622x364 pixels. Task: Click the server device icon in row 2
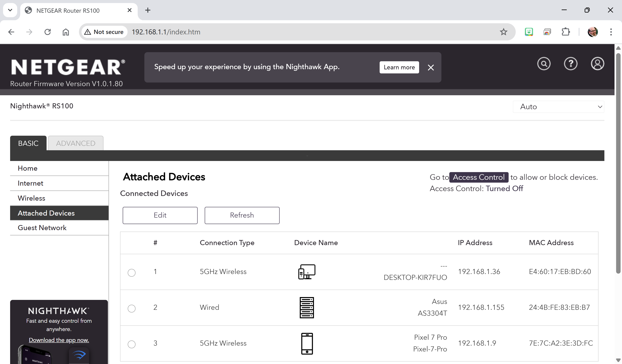307,308
